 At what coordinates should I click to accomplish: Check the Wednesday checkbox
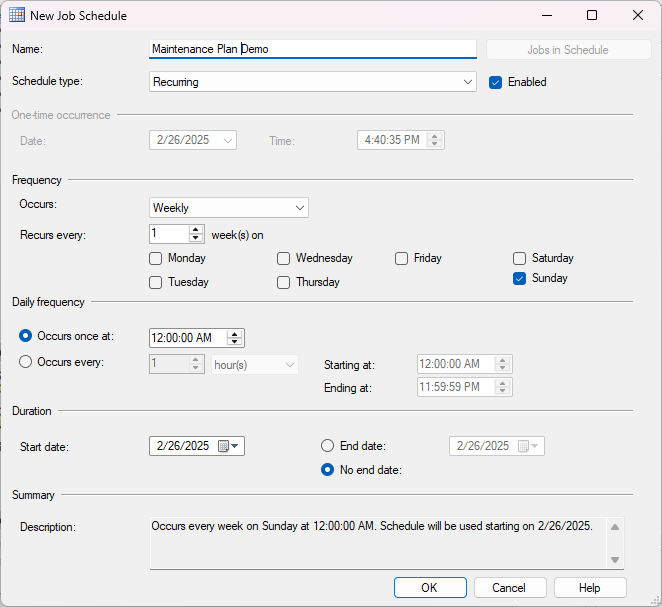283,258
